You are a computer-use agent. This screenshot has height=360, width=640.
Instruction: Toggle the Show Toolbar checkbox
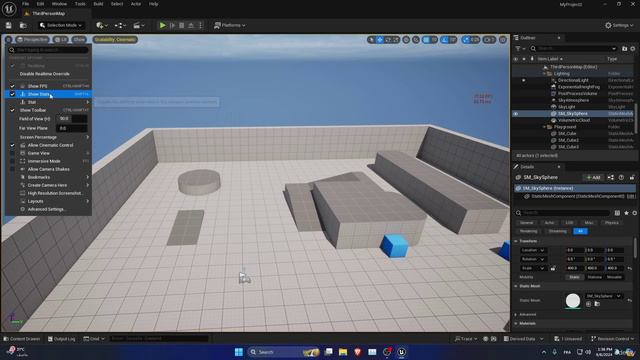click(x=12, y=110)
